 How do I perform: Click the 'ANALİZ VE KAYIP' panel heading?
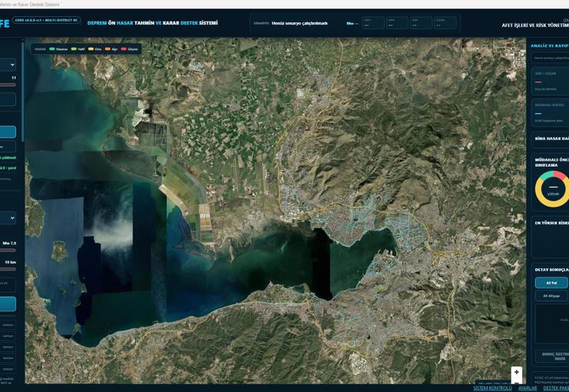[550, 45]
